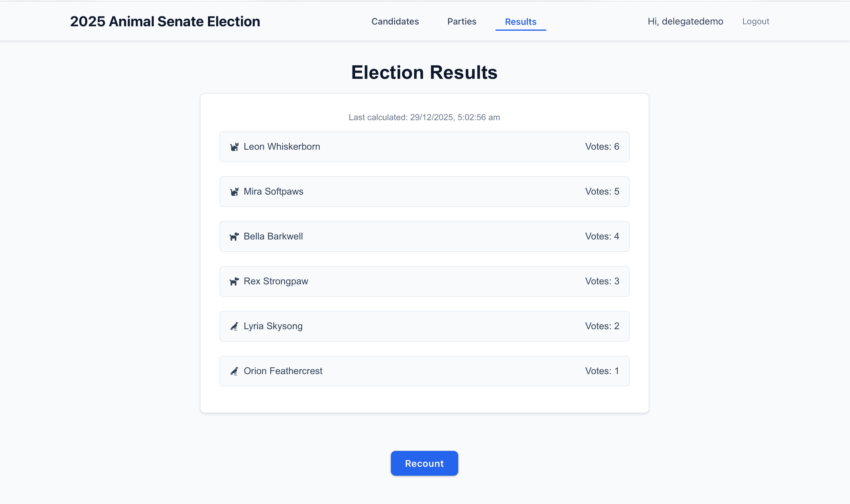Select the dog icon beside Bella Barkwell
The width and height of the screenshot is (850, 504).
click(235, 236)
